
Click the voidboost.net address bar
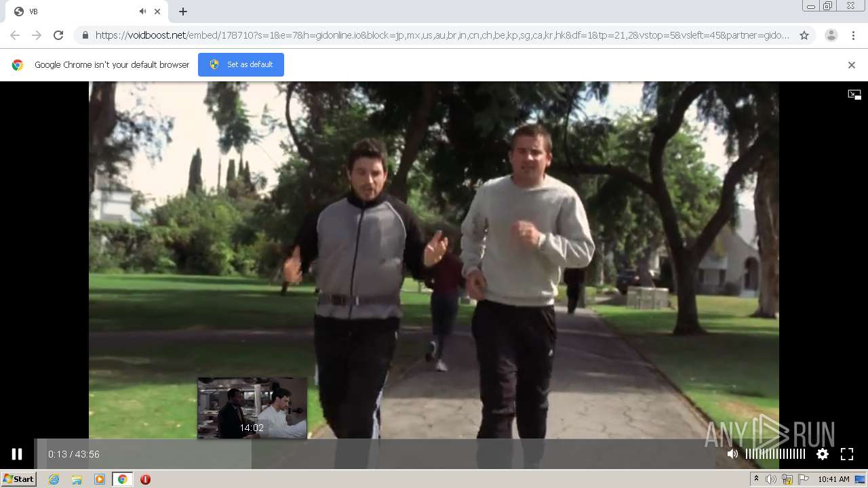point(442,35)
